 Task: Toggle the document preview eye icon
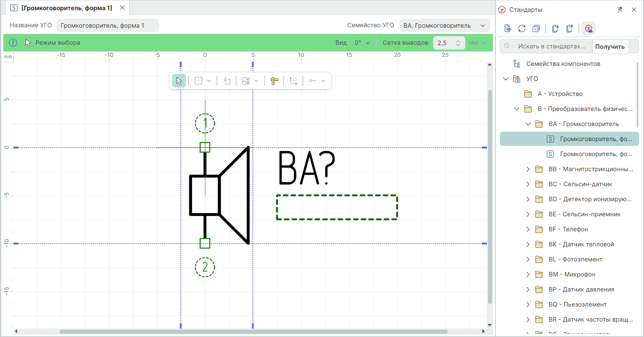508,28
